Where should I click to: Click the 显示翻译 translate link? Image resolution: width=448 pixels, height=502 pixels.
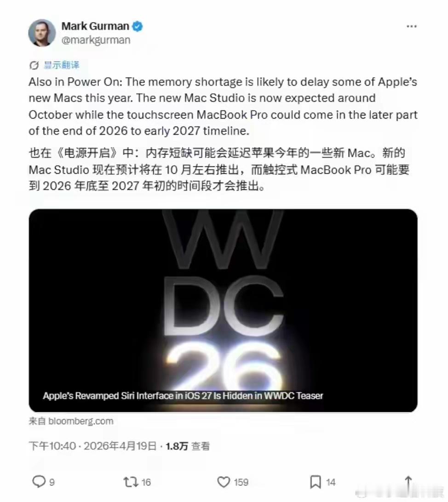(62, 65)
